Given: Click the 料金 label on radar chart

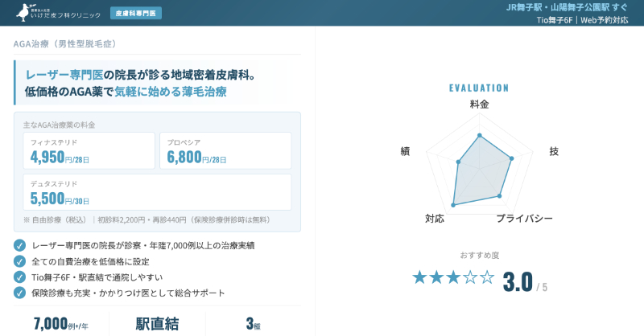Looking at the screenshot, I should (479, 104).
